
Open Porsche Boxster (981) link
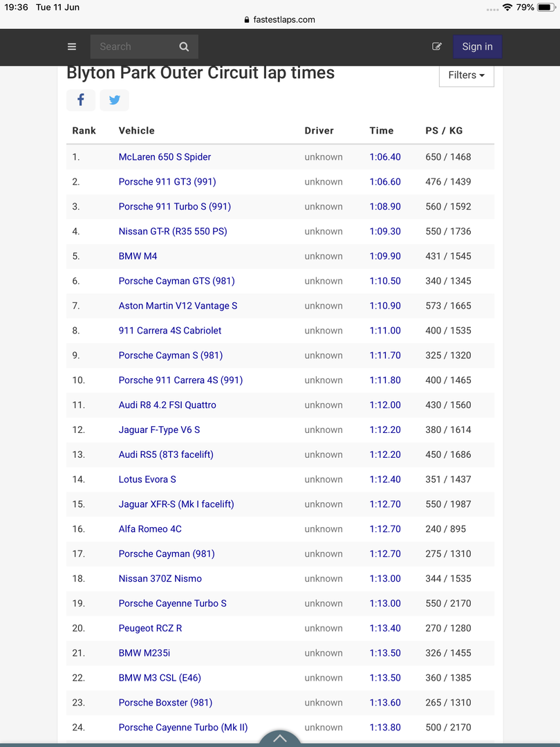(x=165, y=702)
